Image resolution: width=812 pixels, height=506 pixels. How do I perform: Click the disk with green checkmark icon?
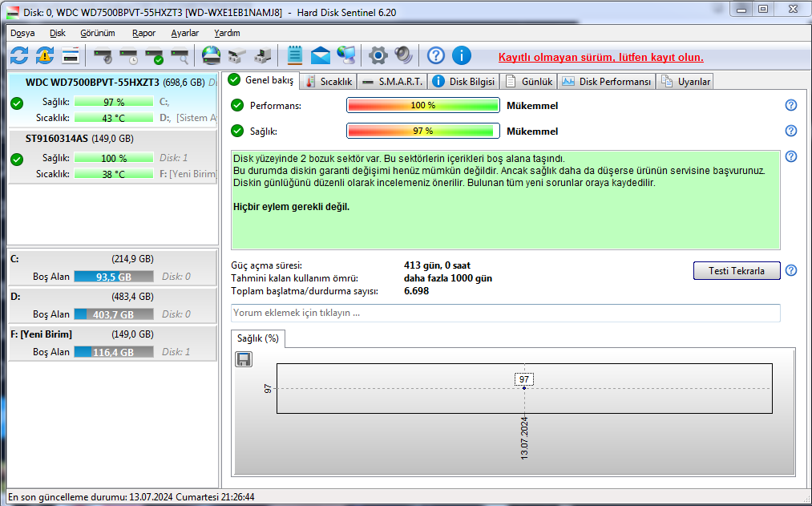(155, 55)
